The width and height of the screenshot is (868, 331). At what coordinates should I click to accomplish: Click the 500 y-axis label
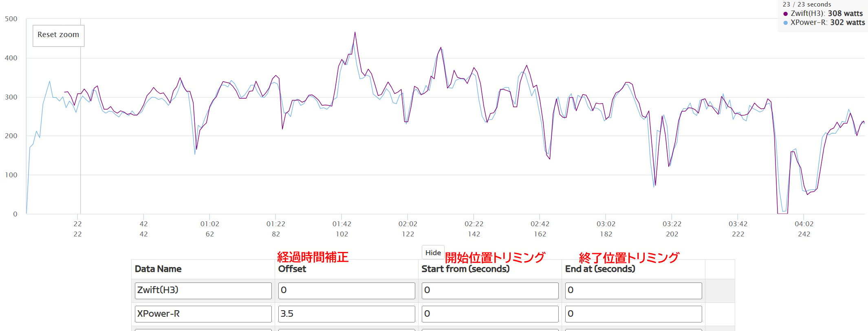pyautogui.click(x=11, y=19)
